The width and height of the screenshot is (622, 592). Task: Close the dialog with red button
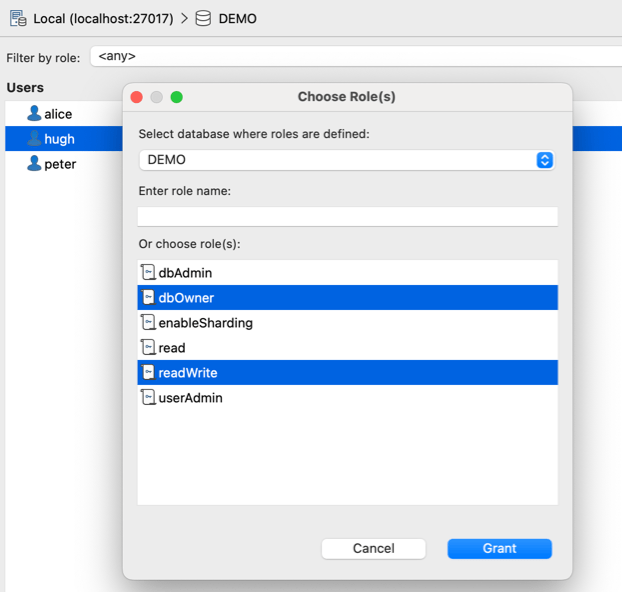137,97
